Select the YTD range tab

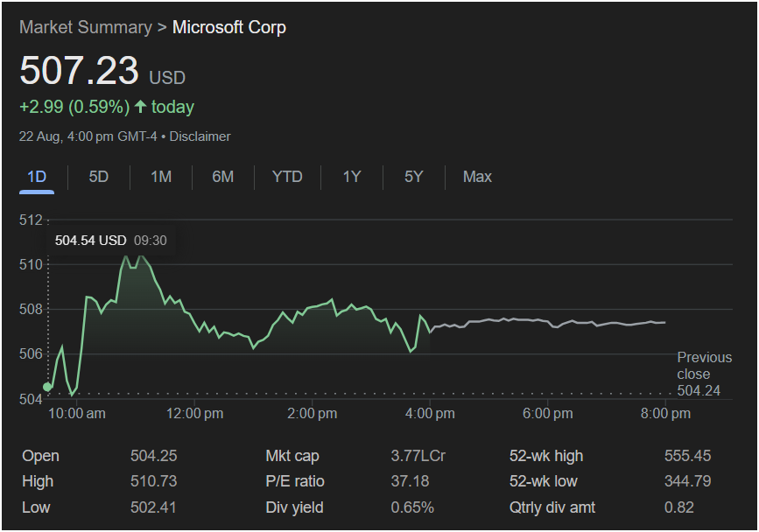(x=287, y=177)
